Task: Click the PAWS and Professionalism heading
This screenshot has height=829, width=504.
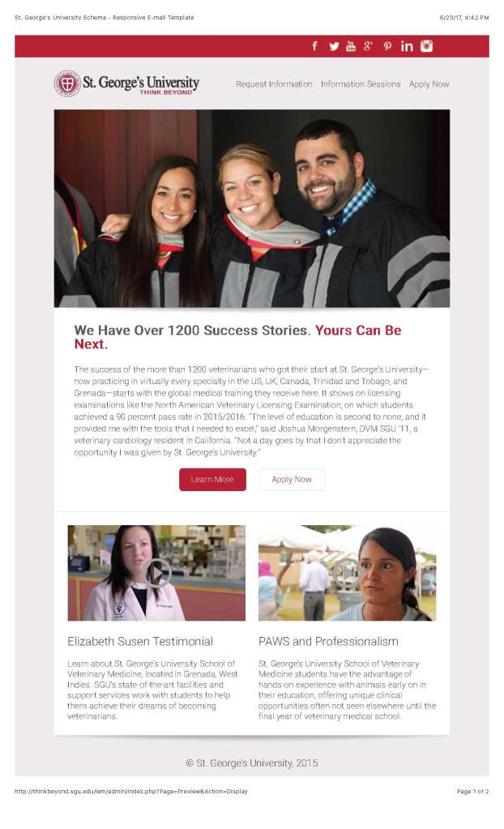Action: pyautogui.click(x=328, y=641)
